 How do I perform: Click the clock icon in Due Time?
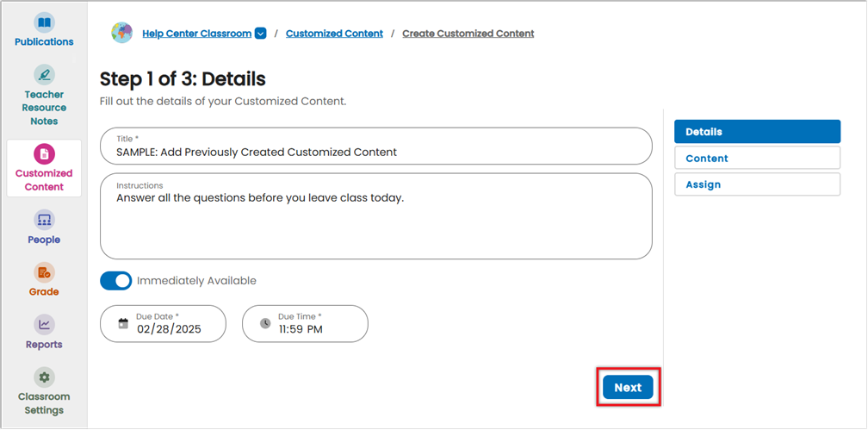265,323
